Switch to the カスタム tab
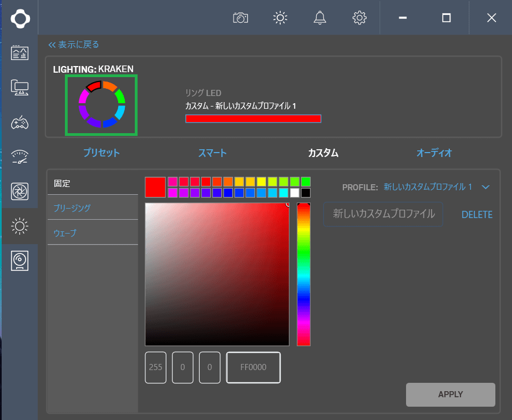 (x=323, y=153)
